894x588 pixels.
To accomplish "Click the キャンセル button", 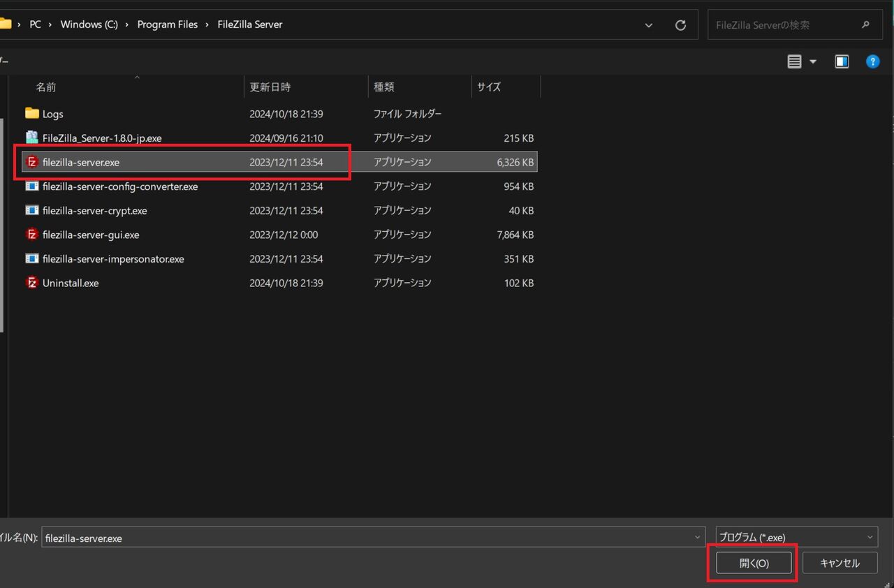I will tap(840, 563).
